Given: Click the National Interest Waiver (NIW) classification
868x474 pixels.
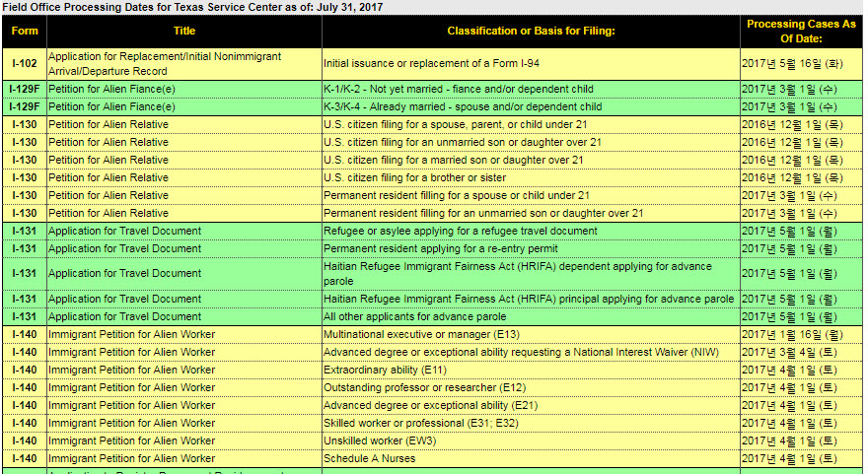Looking at the screenshot, I should [521, 352].
